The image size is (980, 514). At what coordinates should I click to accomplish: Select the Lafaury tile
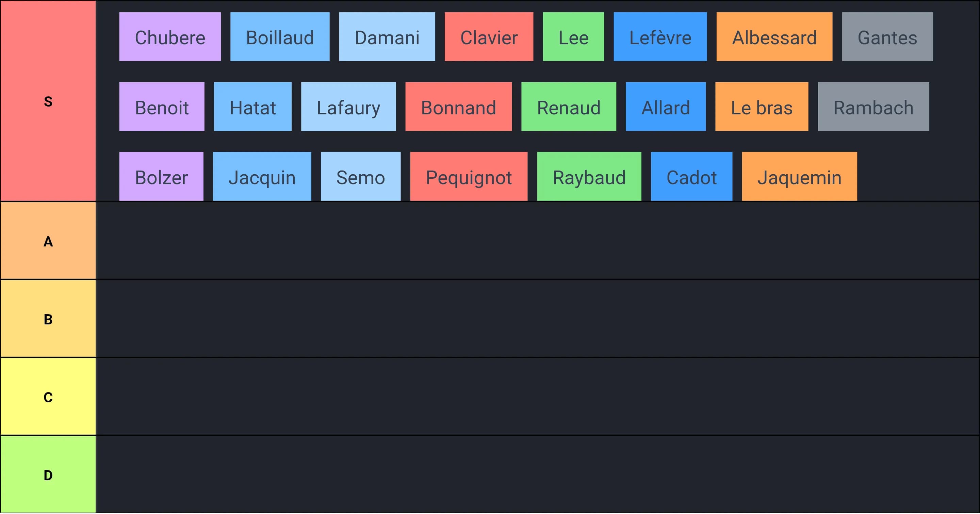point(348,107)
